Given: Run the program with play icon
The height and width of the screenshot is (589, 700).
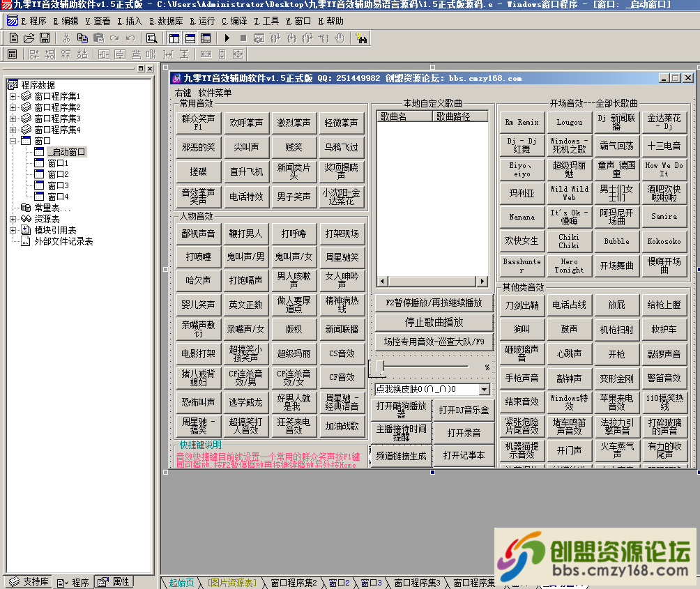Looking at the screenshot, I should [227, 38].
